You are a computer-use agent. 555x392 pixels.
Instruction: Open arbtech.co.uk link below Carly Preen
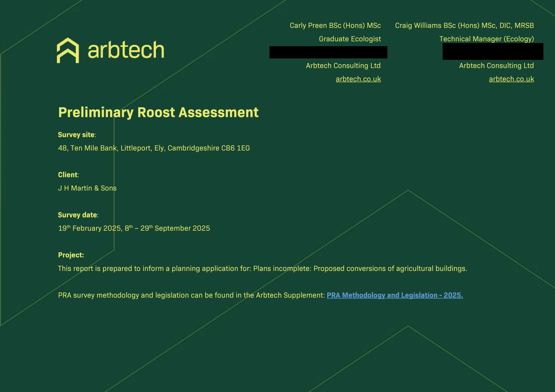(358, 79)
